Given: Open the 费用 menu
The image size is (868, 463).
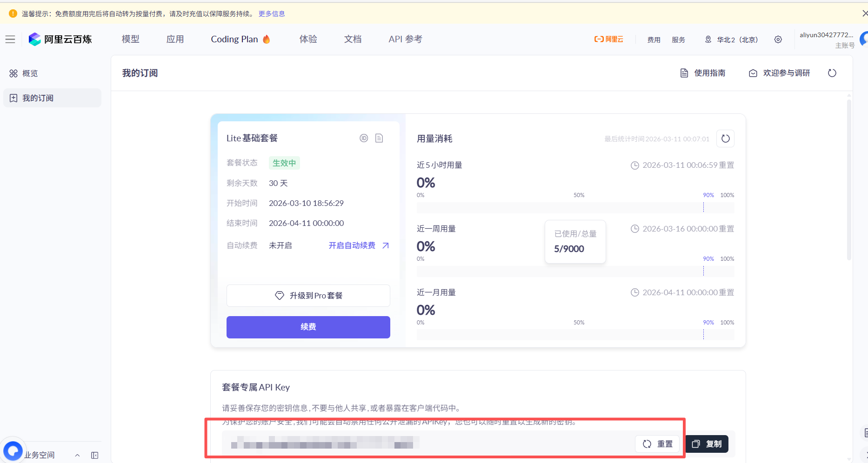Looking at the screenshot, I should (654, 40).
